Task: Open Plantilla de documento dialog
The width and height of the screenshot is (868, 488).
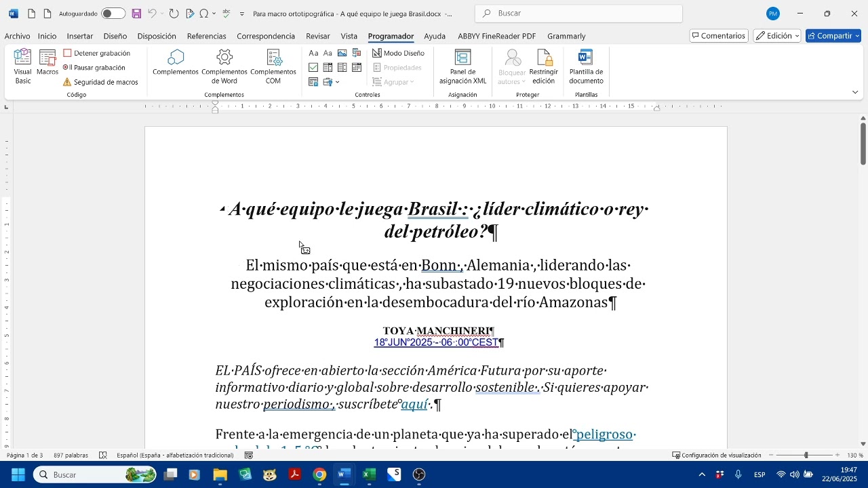Action: tap(586, 66)
